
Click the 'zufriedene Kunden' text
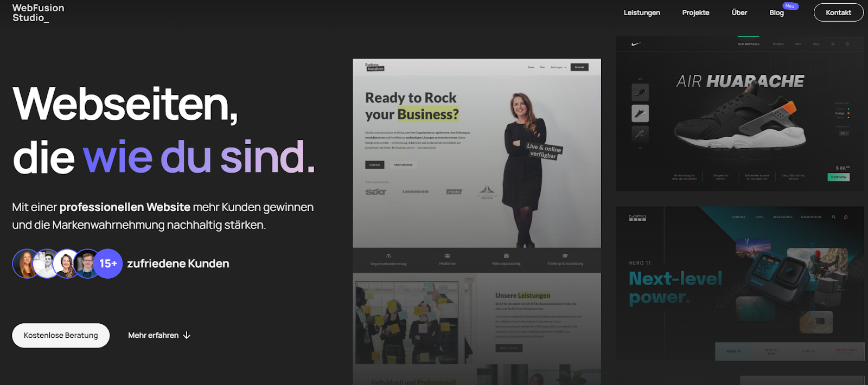coord(178,264)
